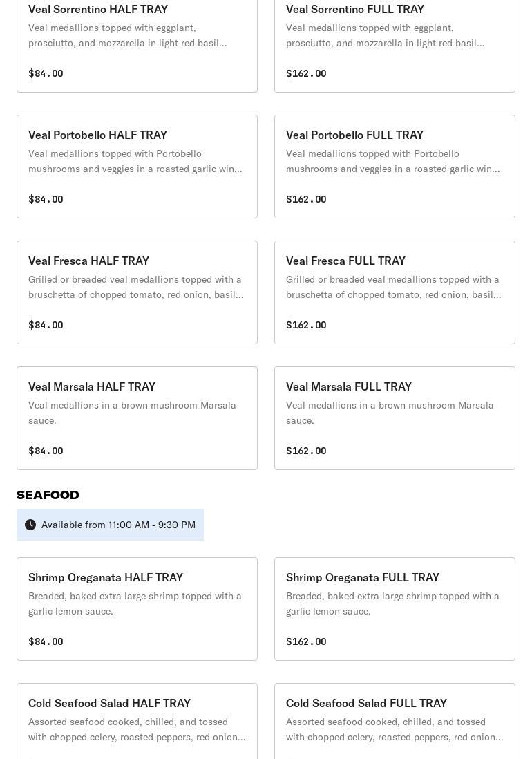Select Veal Portobello HALF TRAY card

[137, 167]
